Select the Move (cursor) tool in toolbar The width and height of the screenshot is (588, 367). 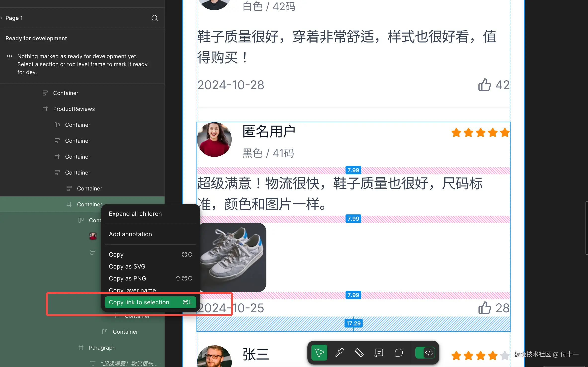tap(319, 353)
